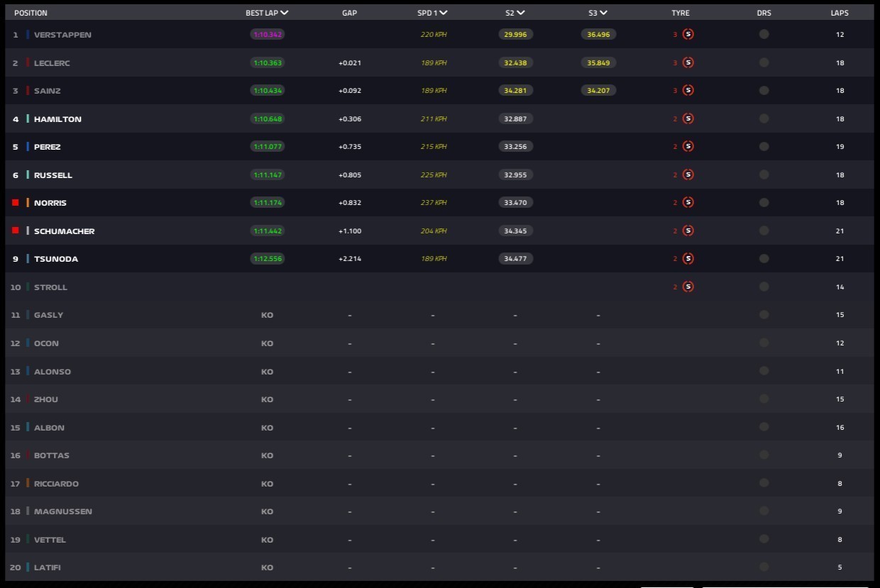Screen dimensions: 880x588
Task: Click Stroll's soft tyre icon
Action: 688,287
